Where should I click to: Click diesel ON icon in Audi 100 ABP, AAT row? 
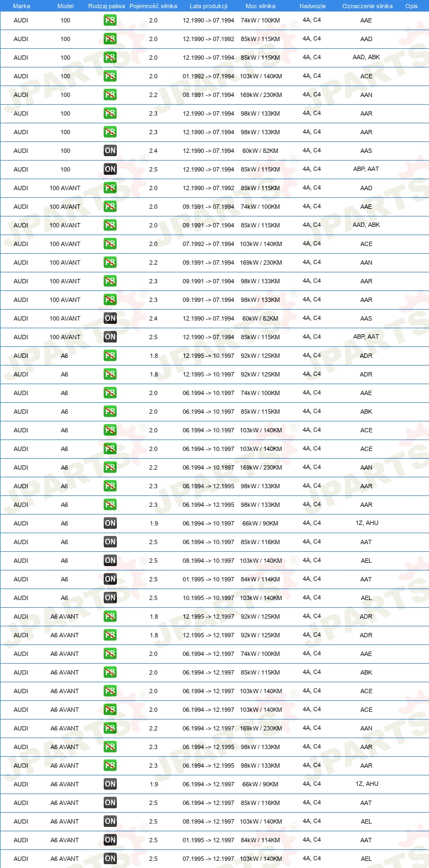pos(110,169)
